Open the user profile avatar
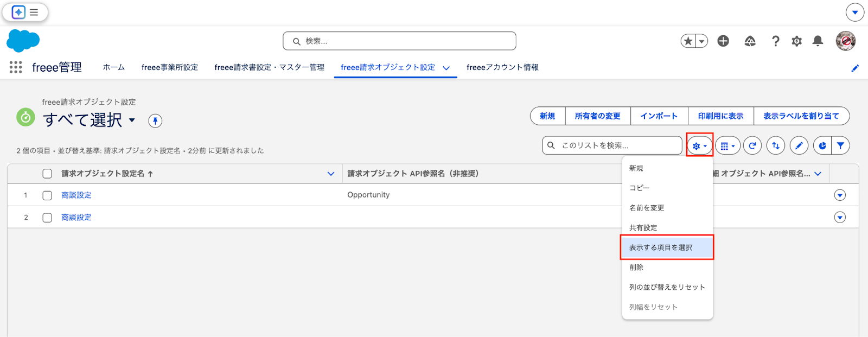Image resolution: width=868 pixels, height=337 pixels. point(845,41)
